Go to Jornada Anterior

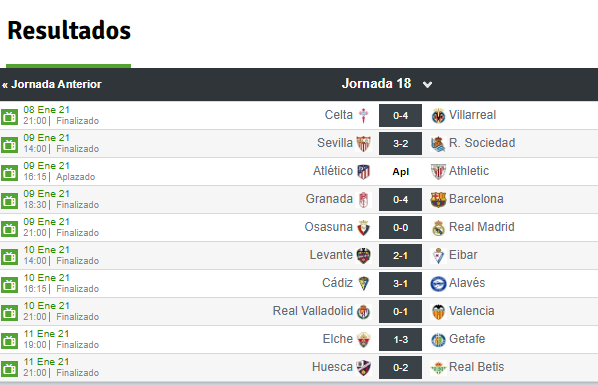pyautogui.click(x=52, y=84)
